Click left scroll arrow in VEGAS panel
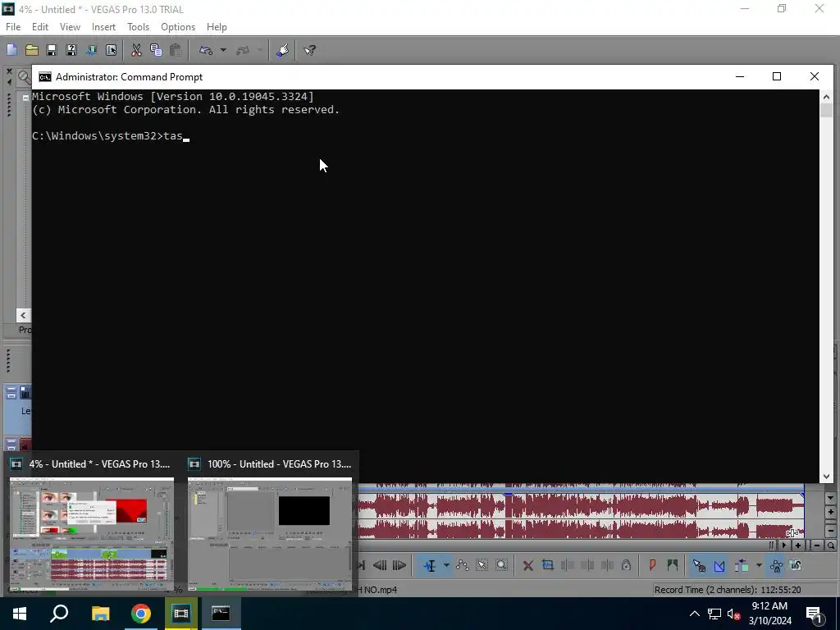Image resolution: width=840 pixels, height=630 pixels. tap(23, 316)
